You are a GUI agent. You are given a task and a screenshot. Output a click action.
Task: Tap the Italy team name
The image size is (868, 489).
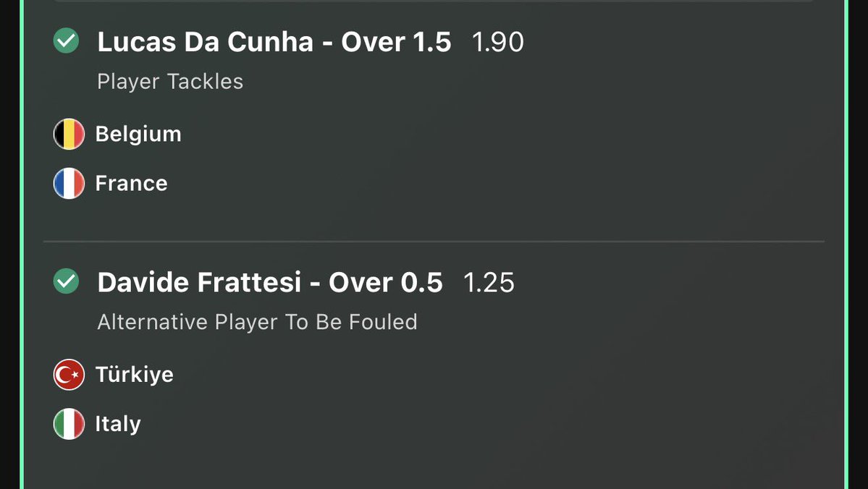click(118, 425)
